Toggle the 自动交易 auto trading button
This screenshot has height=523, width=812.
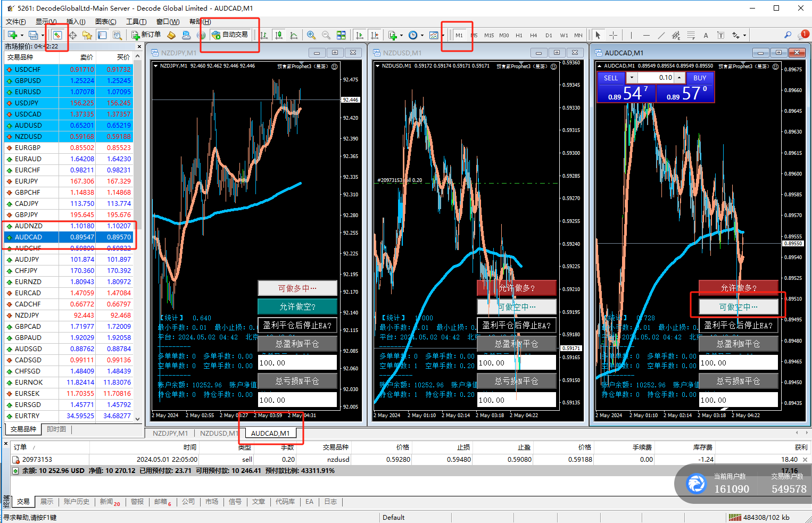230,35
